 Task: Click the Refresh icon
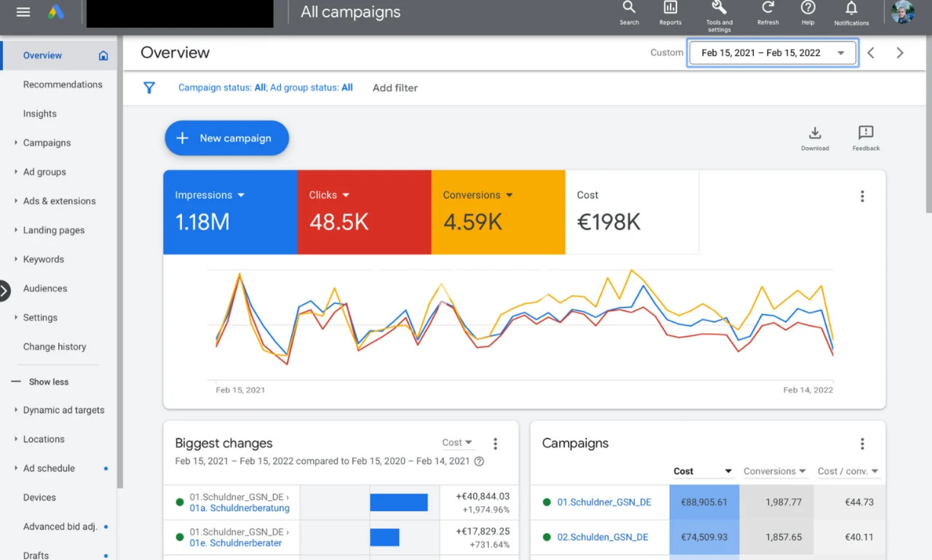767,8
